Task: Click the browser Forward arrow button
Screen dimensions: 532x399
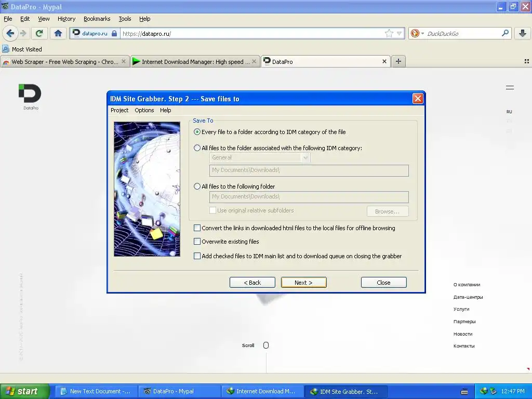Action: [23, 33]
